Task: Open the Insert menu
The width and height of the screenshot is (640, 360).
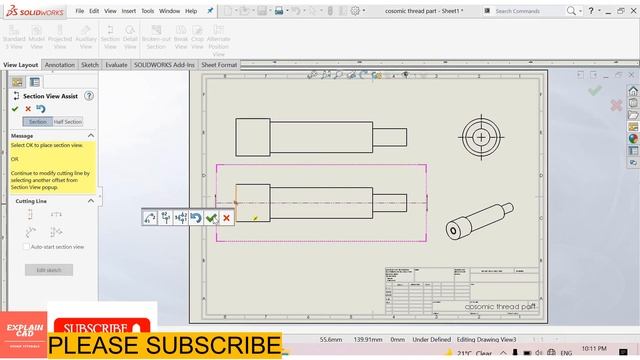Action: [x=129, y=11]
